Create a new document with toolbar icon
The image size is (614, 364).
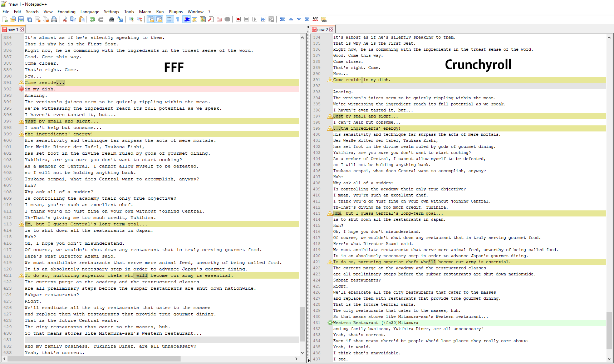tap(5, 19)
